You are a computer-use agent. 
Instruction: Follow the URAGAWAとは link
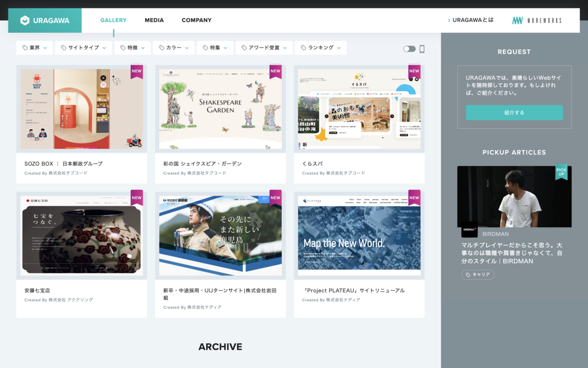(x=470, y=20)
